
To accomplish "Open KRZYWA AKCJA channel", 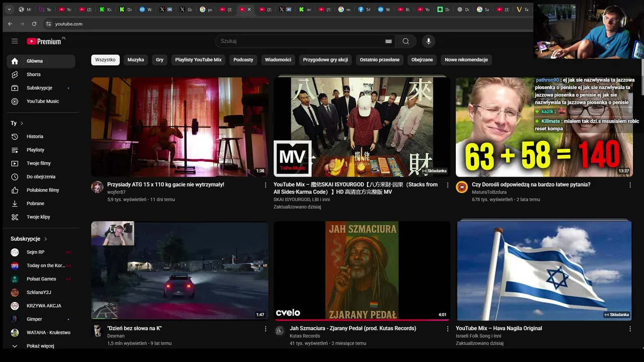I will tap(41, 306).
